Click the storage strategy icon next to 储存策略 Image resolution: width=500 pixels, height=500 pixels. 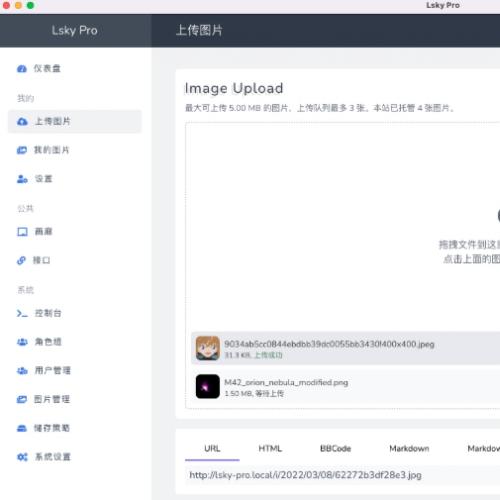(22, 428)
